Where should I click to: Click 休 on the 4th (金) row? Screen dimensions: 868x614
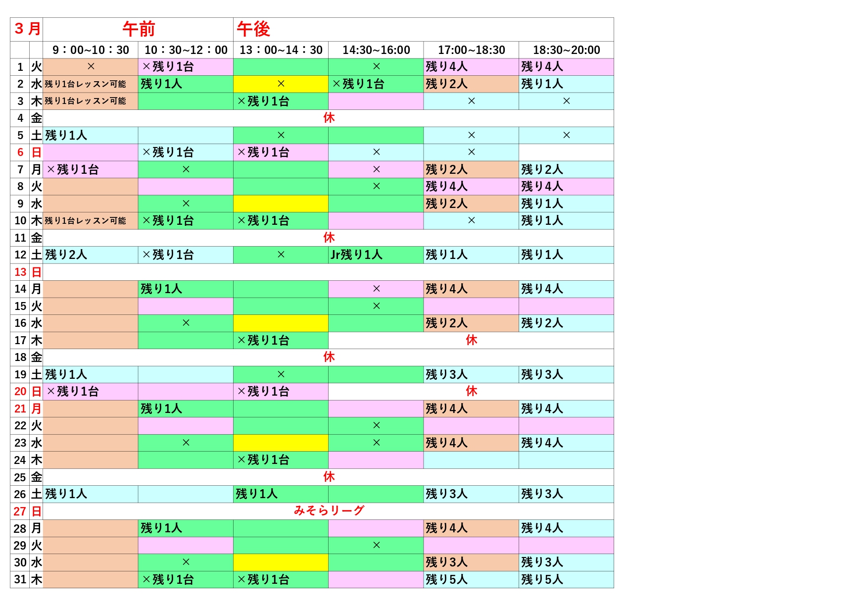click(329, 118)
